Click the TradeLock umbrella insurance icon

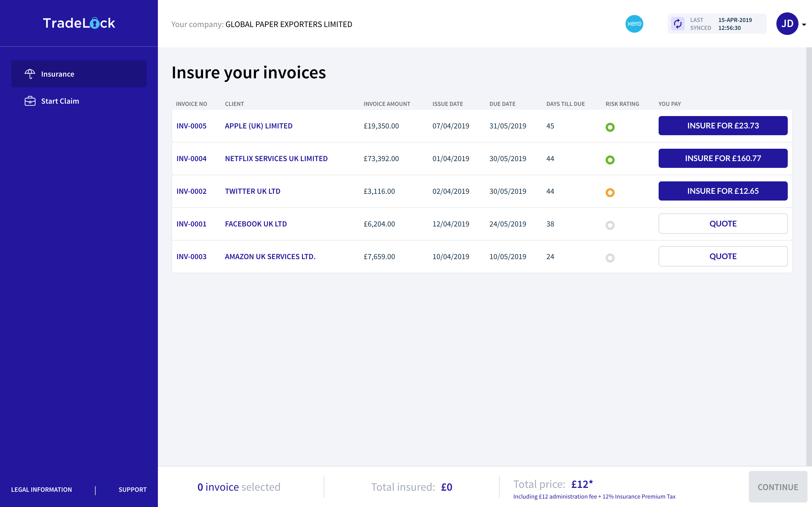[x=29, y=74]
